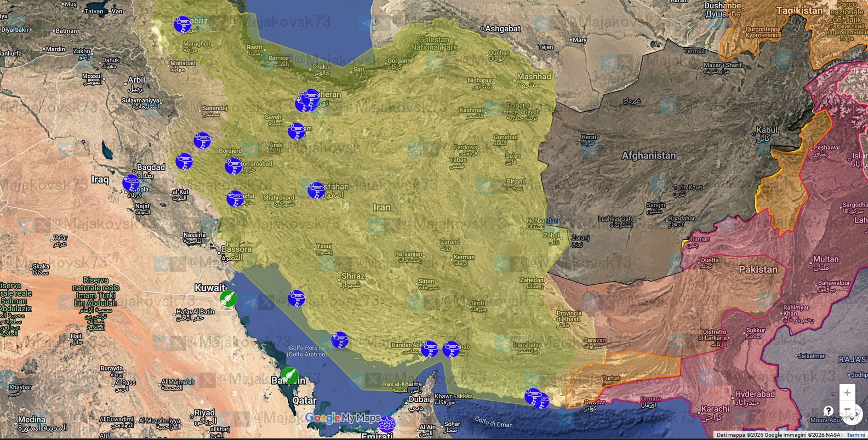Select the explosion marker above Emirati label

(x=387, y=424)
